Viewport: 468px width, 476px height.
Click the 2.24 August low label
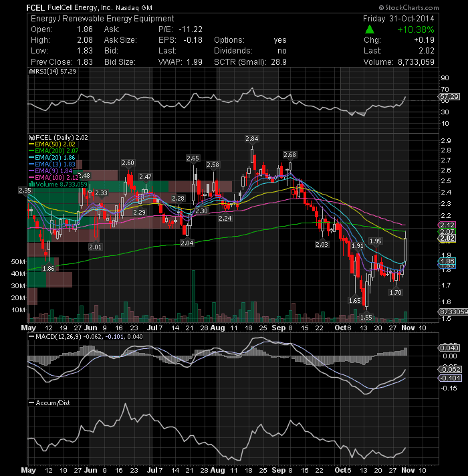point(225,218)
